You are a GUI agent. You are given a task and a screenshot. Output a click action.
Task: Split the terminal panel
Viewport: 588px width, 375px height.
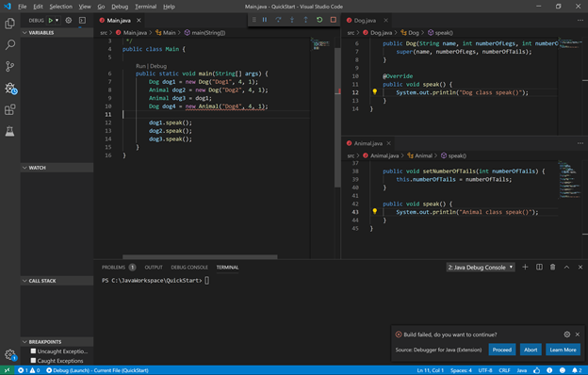(x=539, y=267)
